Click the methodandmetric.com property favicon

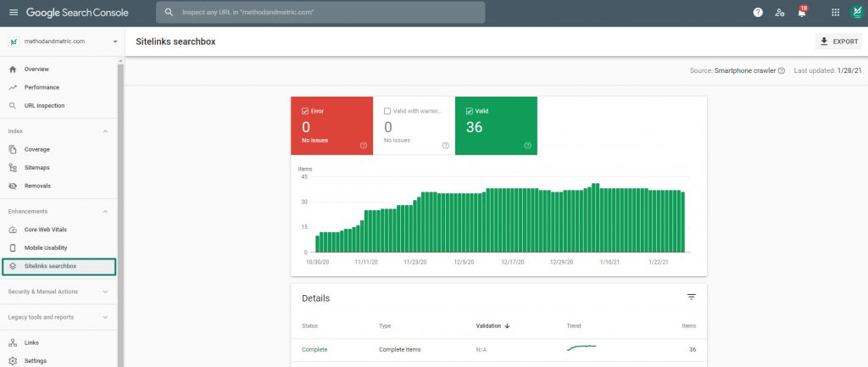(14, 42)
